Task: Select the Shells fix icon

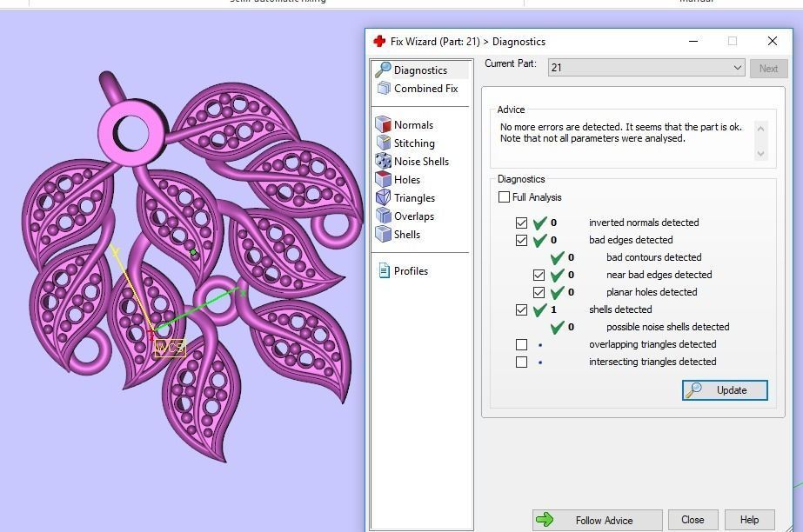Action: pyautogui.click(x=383, y=235)
